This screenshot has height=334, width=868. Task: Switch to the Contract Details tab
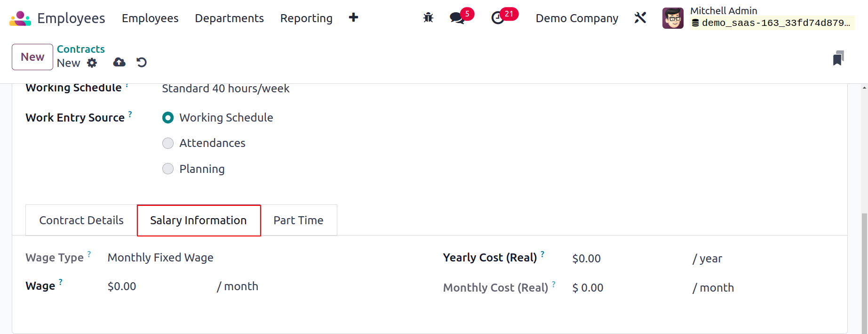[81, 220]
